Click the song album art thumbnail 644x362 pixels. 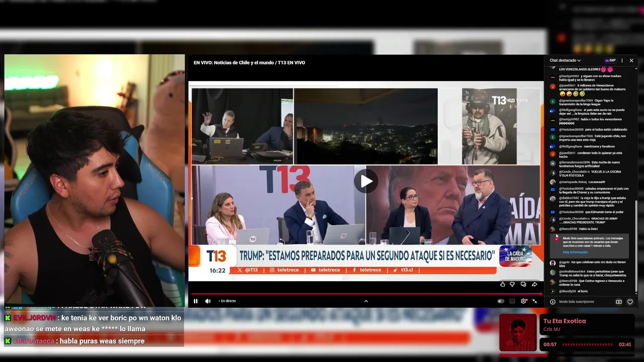pos(518,332)
